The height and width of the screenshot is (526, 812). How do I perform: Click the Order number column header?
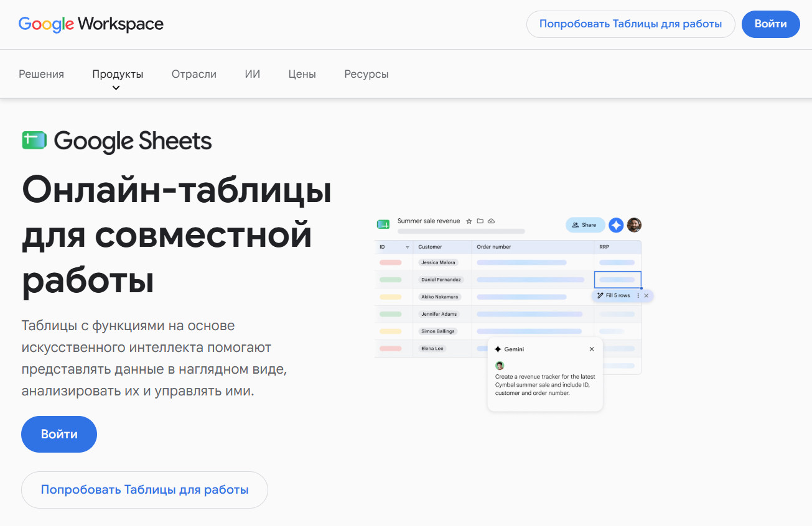click(x=494, y=247)
